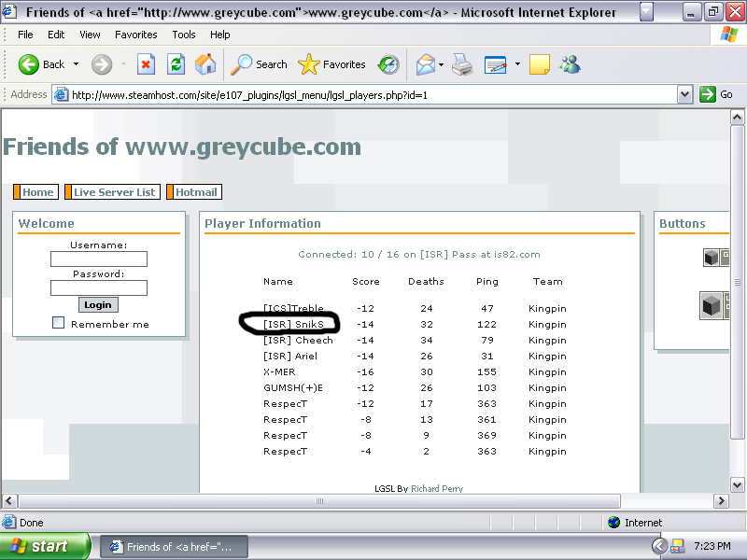Open the Start menu

[x=45, y=546]
